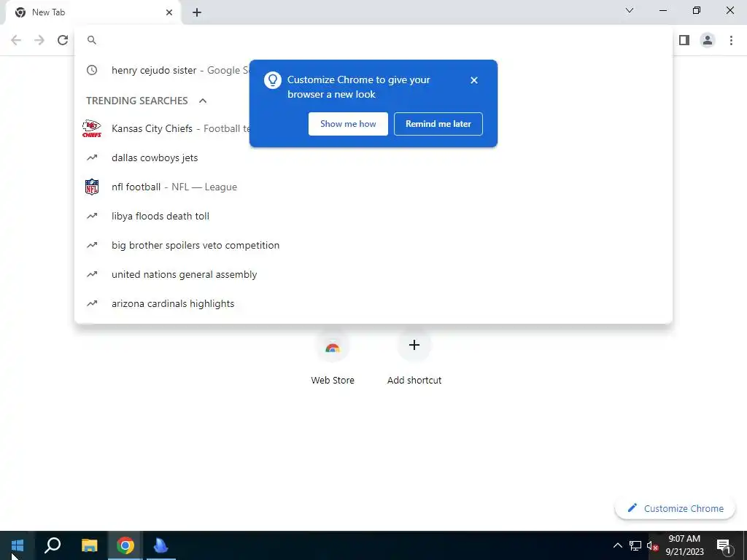Click trending arrow beside united nations general assembly
The height and width of the screenshot is (560, 747).
coord(92,274)
